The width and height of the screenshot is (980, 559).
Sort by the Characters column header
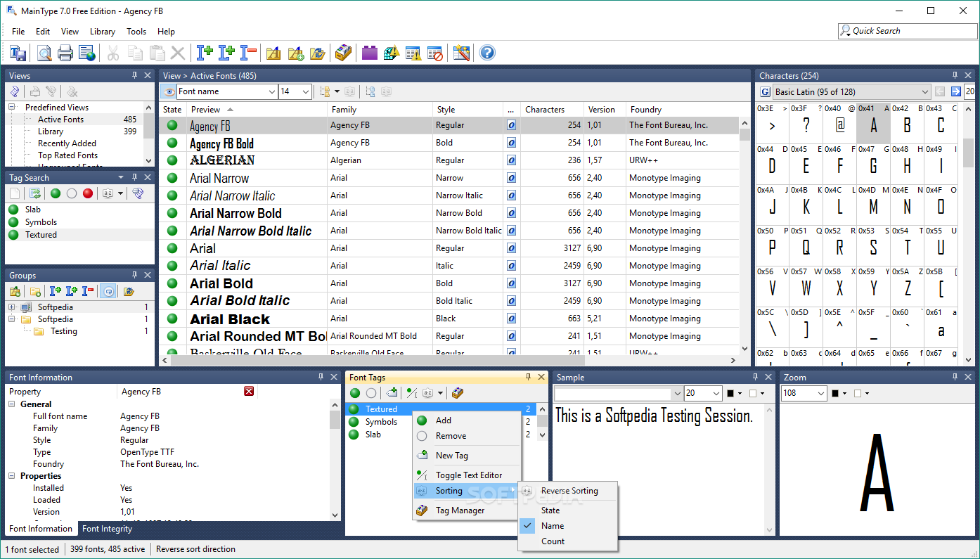(553, 110)
